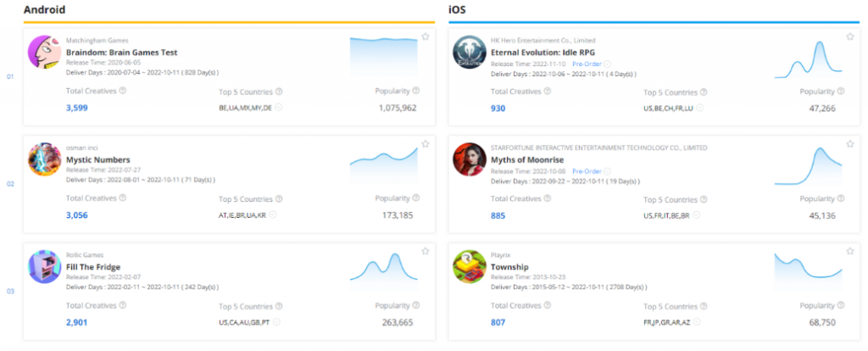The width and height of the screenshot is (868, 351).
Task: Show Top 5 Countries help for Fill The Fridge
Action: (x=279, y=307)
